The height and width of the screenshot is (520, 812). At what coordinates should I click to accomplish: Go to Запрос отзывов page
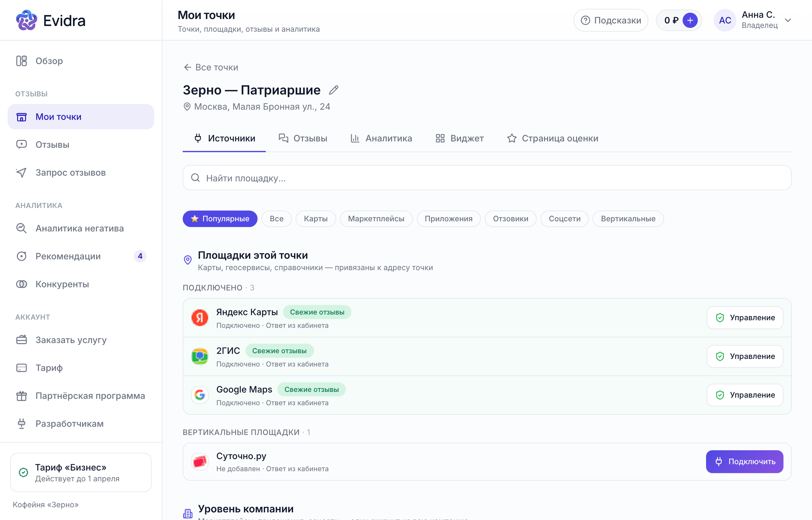click(x=81, y=172)
